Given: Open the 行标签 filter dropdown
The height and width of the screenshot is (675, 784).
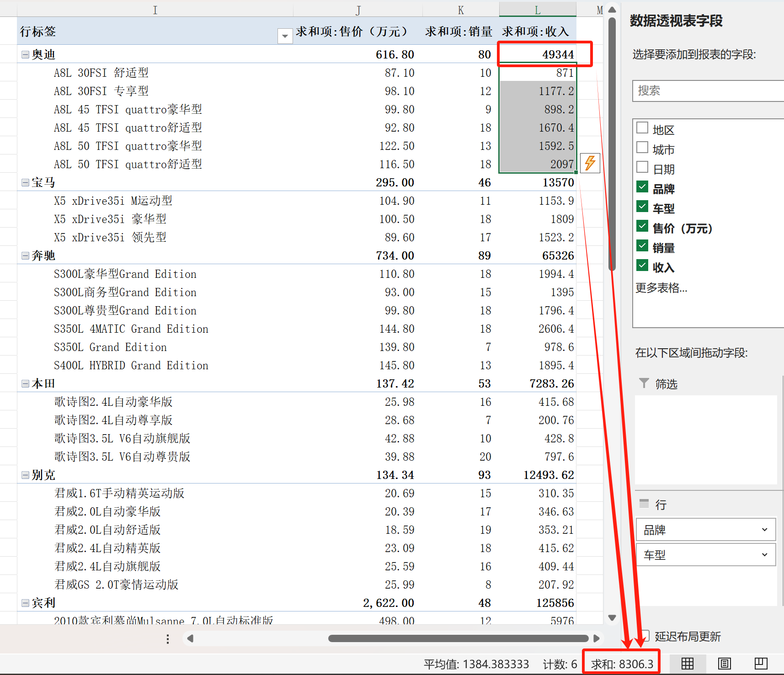Looking at the screenshot, I should 285,36.
